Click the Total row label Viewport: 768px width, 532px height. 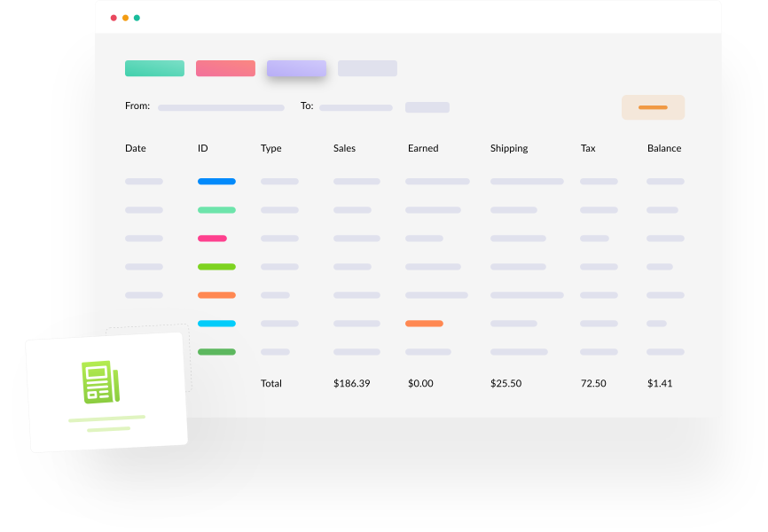click(x=270, y=384)
